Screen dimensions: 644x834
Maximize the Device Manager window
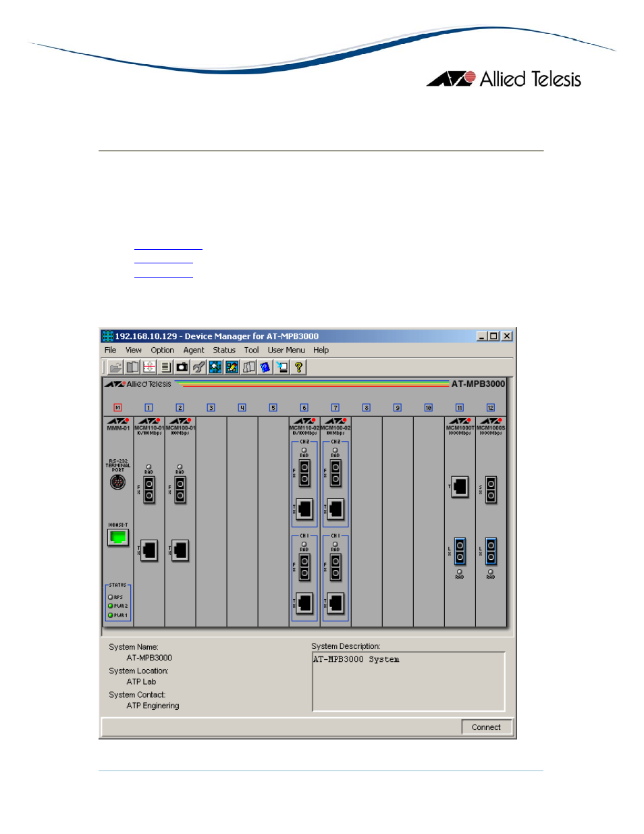pyautogui.click(x=494, y=336)
